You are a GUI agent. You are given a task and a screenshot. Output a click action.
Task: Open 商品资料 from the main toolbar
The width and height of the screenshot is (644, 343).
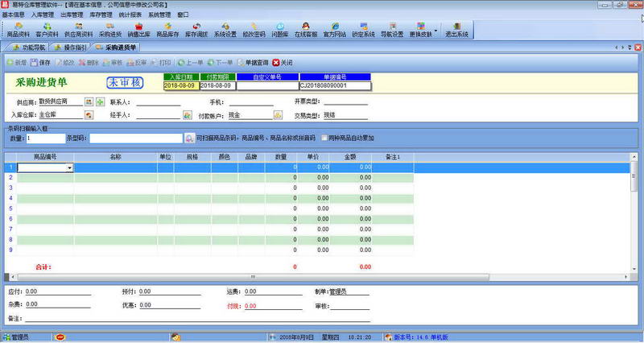click(x=18, y=31)
